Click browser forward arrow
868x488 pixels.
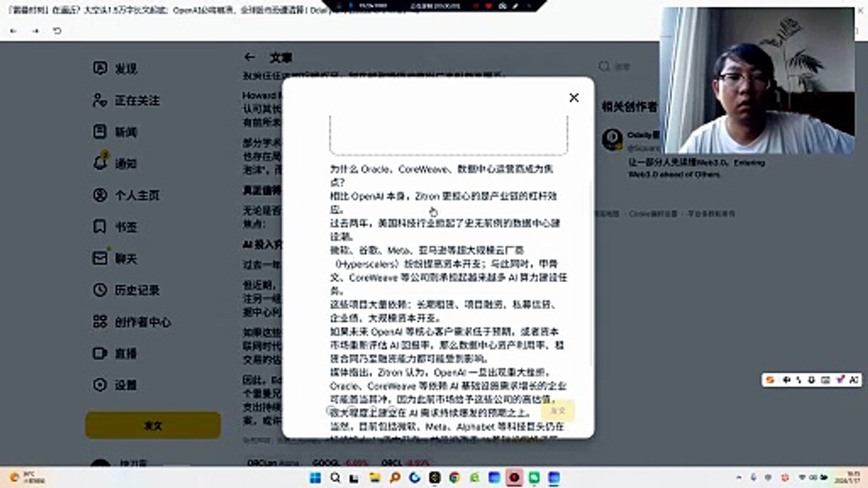coord(35,31)
